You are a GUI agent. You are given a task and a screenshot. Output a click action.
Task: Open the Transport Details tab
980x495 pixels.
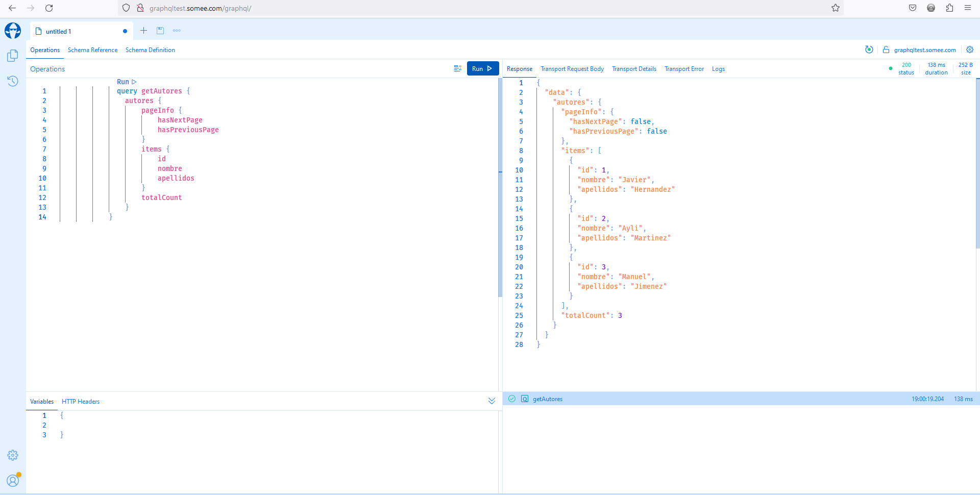(634, 69)
